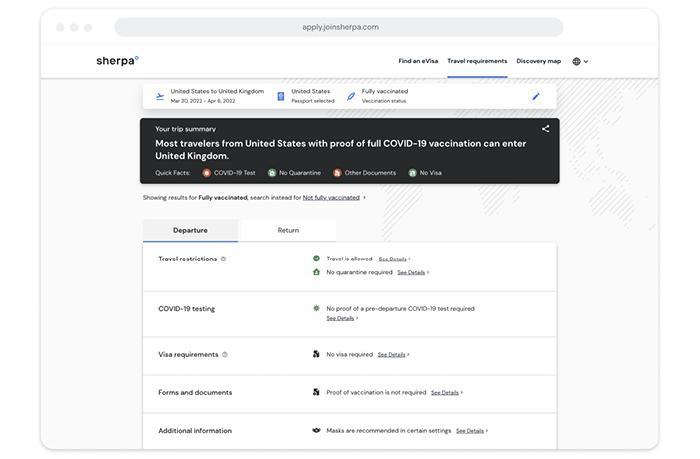Click the airplane trip icon
Viewport: 700px width, 459px height.
pos(160,96)
